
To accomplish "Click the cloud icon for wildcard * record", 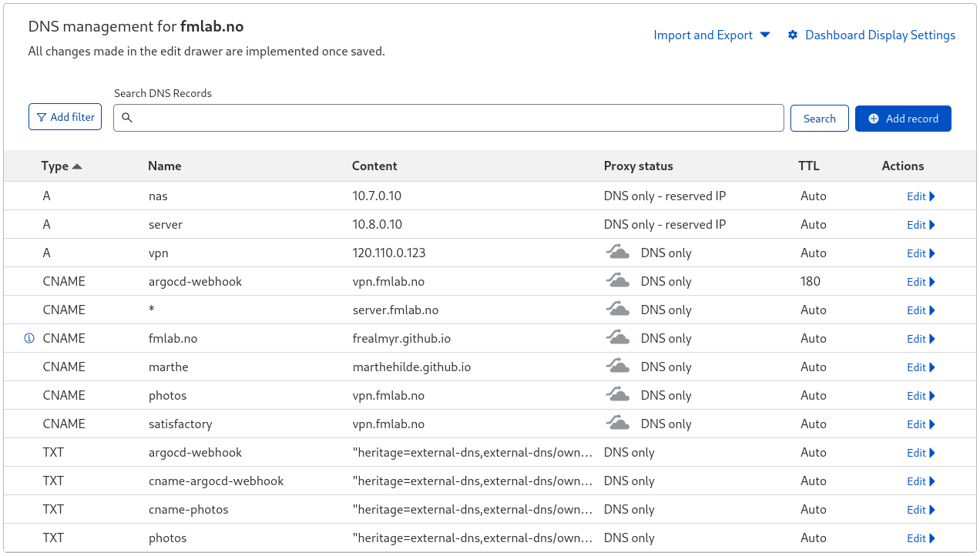I will pos(618,309).
